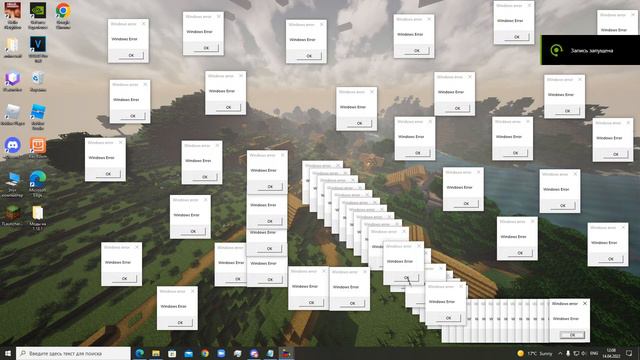Click the recording started notification
Image resolution: width=640 pixels, height=360 pixels.
point(590,50)
